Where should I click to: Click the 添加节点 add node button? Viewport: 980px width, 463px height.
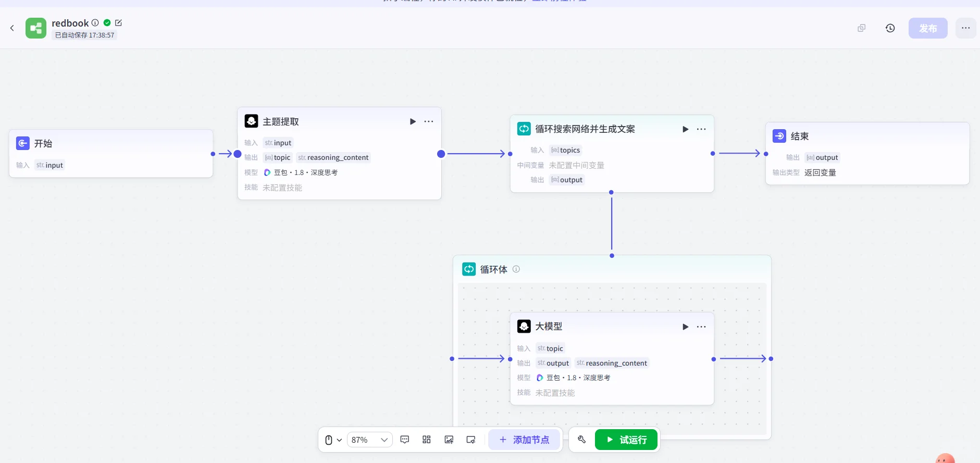pos(524,440)
